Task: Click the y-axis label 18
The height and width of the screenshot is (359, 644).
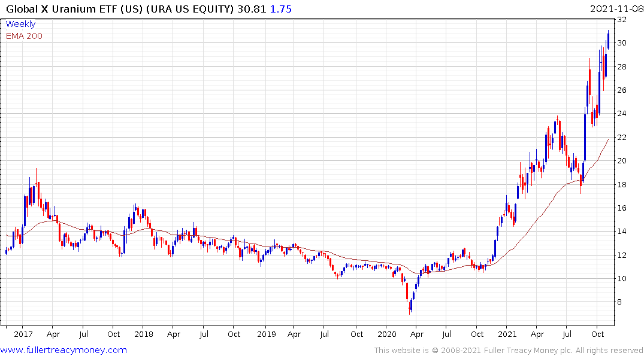Action: [622, 185]
